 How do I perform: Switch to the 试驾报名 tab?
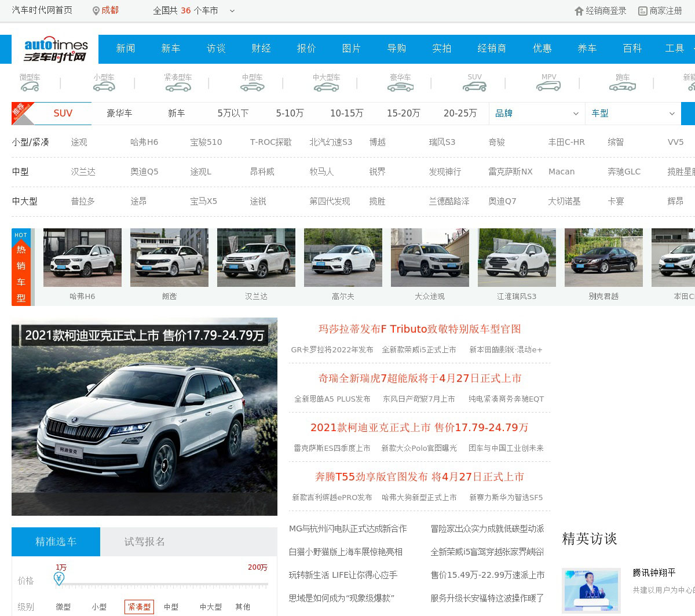pos(145,542)
